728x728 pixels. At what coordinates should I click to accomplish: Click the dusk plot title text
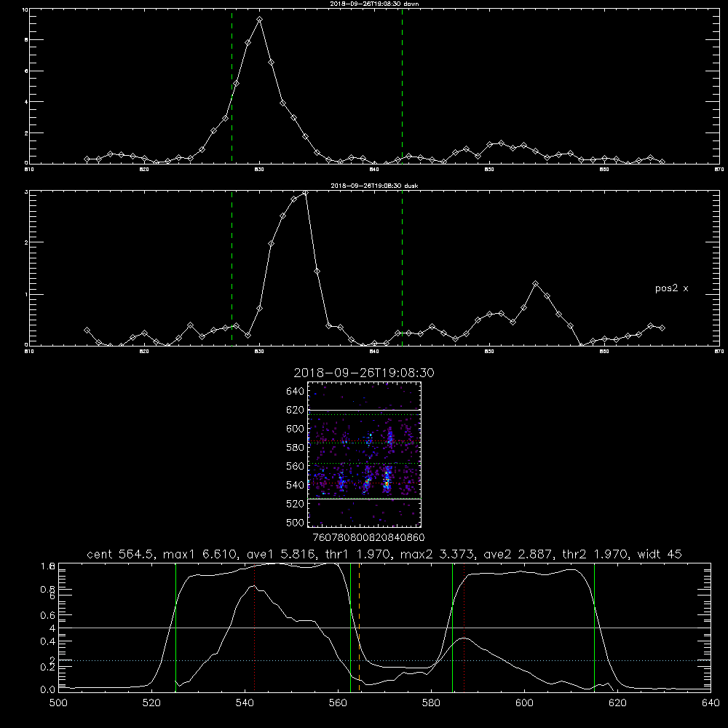click(x=374, y=186)
